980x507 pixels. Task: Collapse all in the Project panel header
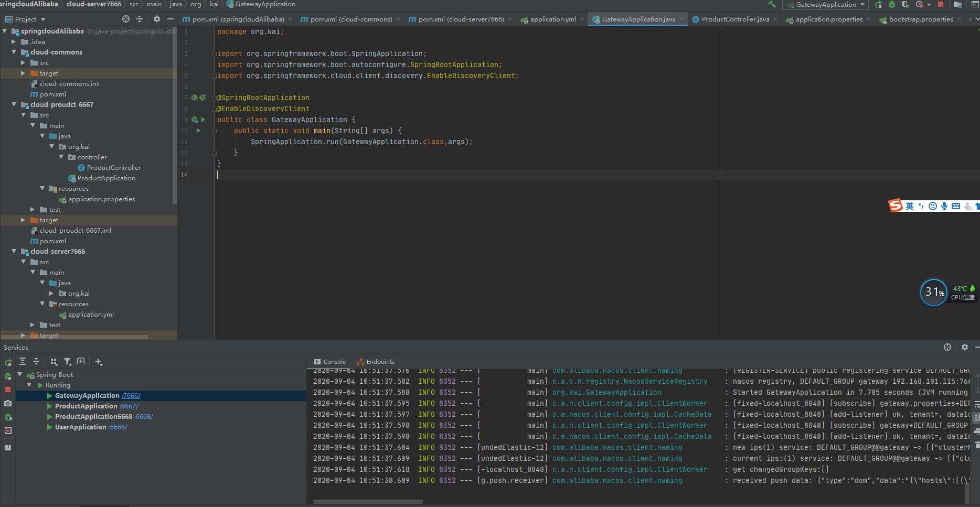coord(140,19)
